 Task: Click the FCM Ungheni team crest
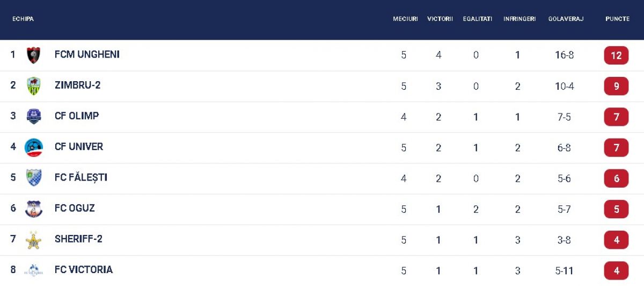click(x=34, y=55)
